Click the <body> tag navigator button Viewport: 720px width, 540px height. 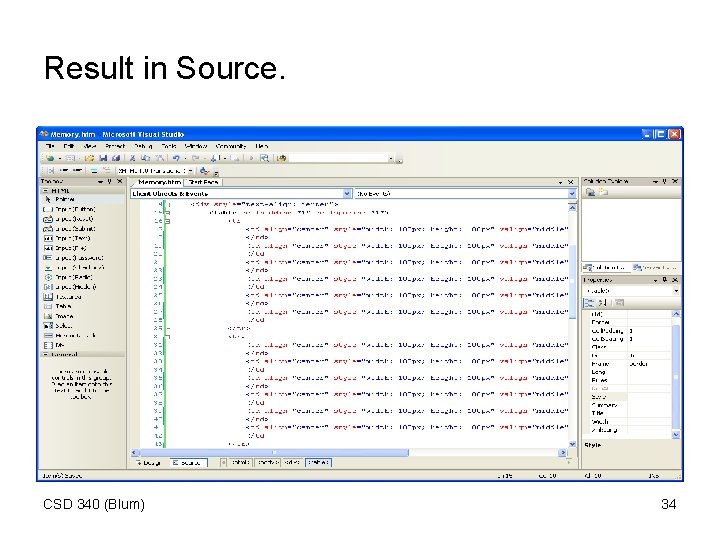click(268, 462)
